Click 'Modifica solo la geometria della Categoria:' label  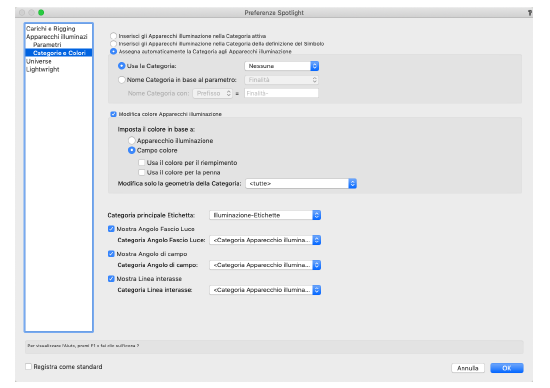180,183
